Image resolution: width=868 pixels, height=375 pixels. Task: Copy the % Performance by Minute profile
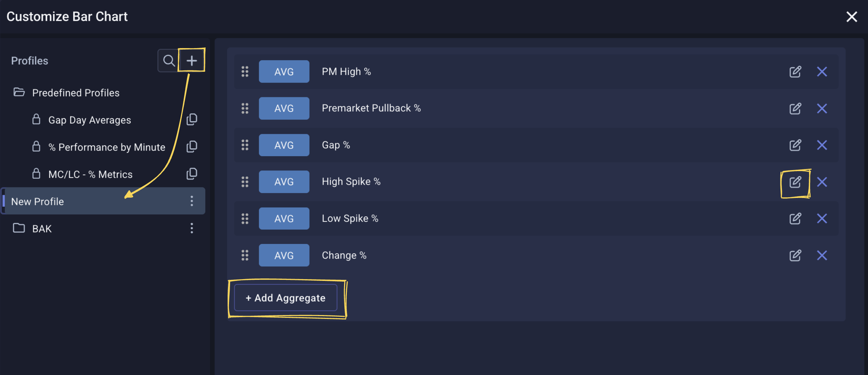click(192, 147)
